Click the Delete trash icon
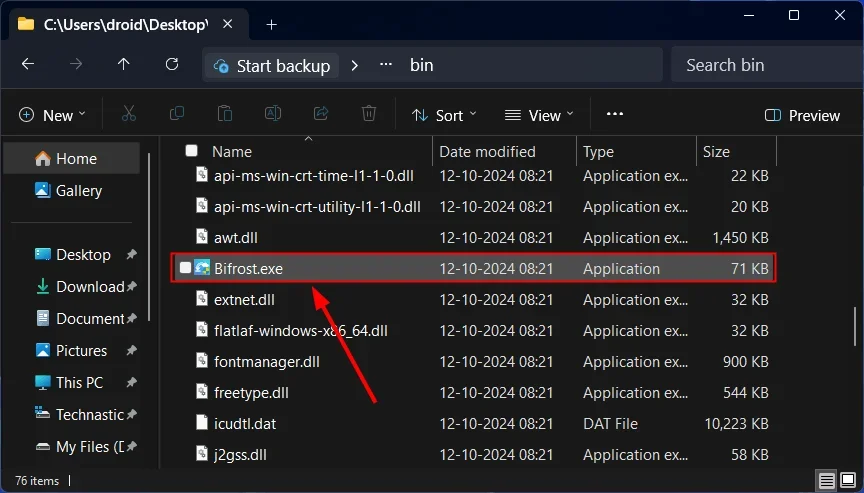 click(x=369, y=114)
